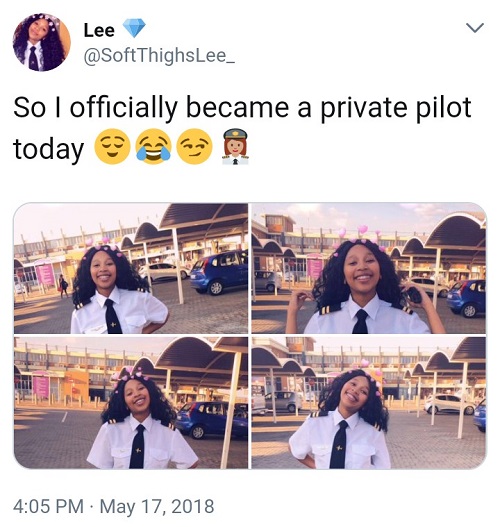Open the top-right photo thumbnail
This screenshot has width=500, height=527.
(369, 268)
